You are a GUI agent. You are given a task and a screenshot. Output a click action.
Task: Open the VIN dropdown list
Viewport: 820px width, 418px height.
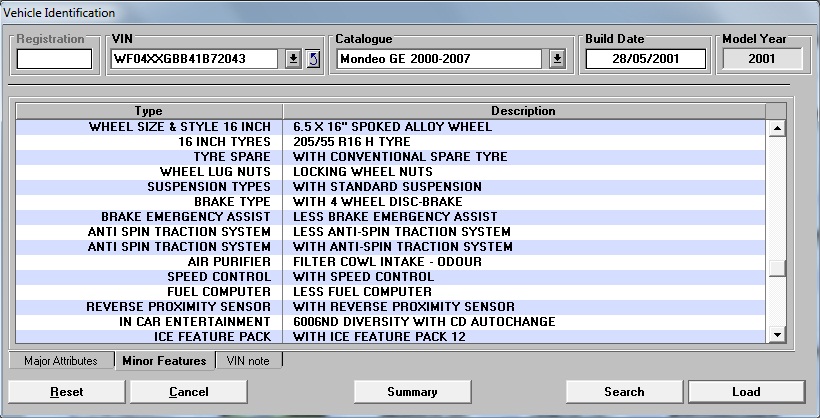[293, 59]
